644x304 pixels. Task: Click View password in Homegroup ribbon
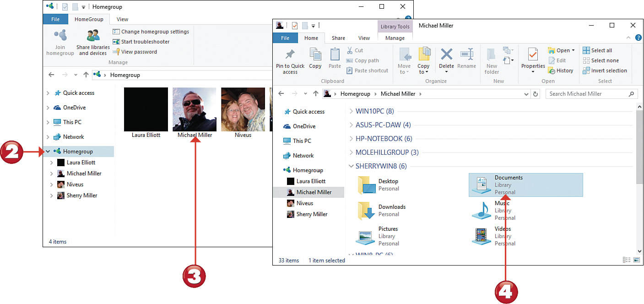[x=135, y=52]
